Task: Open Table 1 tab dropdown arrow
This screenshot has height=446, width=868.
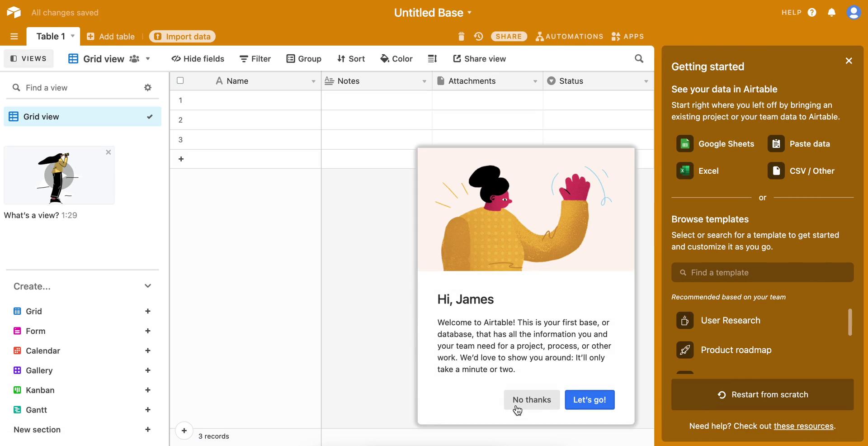Action: click(x=73, y=36)
